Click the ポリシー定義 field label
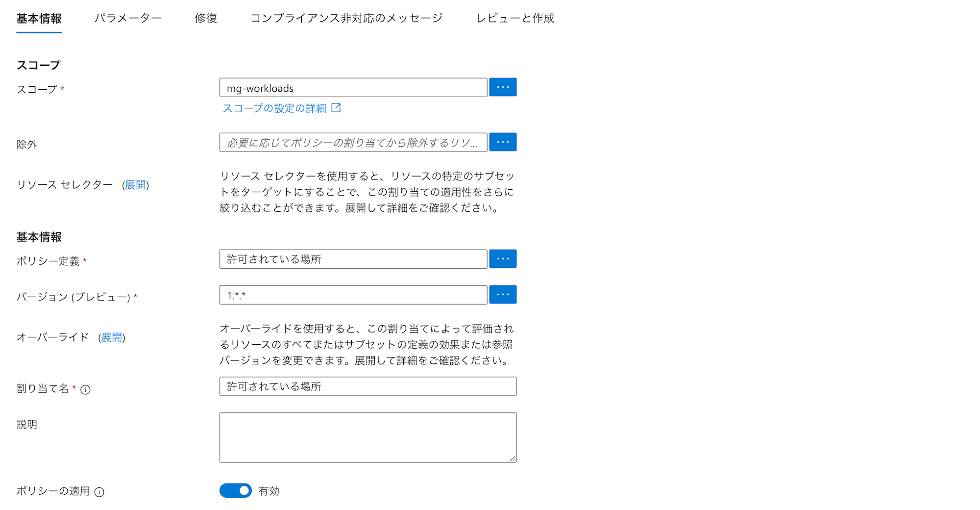Image resolution: width=980 pixels, height=510 pixels. (48, 261)
